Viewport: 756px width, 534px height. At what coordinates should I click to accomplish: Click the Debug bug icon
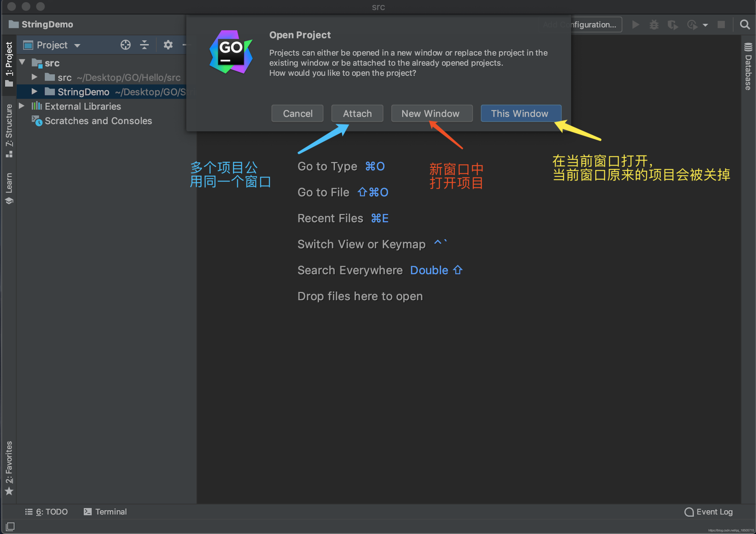[654, 25]
